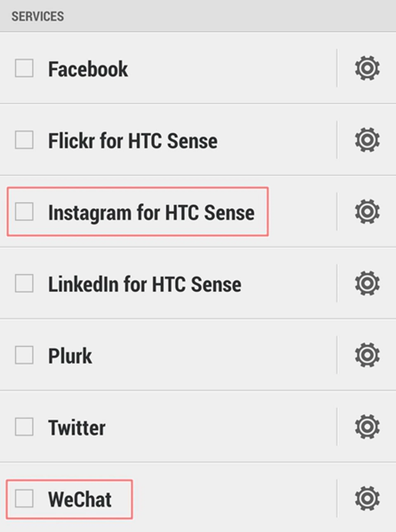Image resolution: width=396 pixels, height=532 pixels.
Task: Open Plurk settings gear
Action: point(367,355)
